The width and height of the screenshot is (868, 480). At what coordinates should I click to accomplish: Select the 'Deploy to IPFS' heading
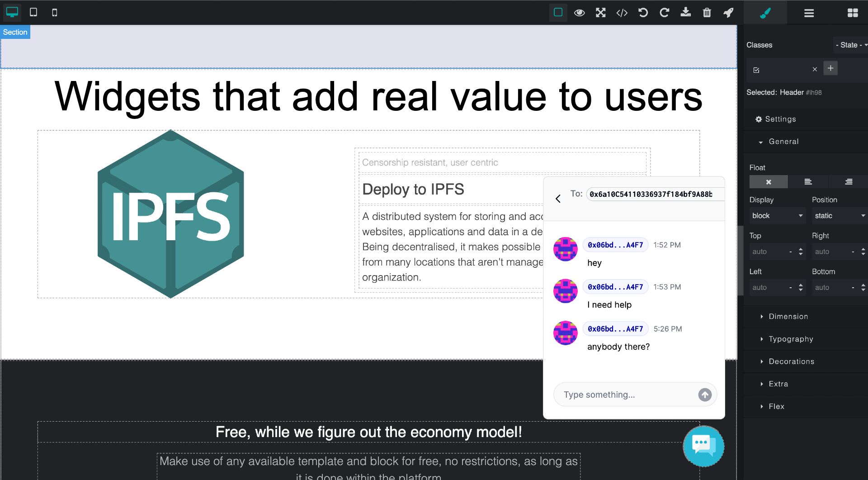click(x=413, y=189)
